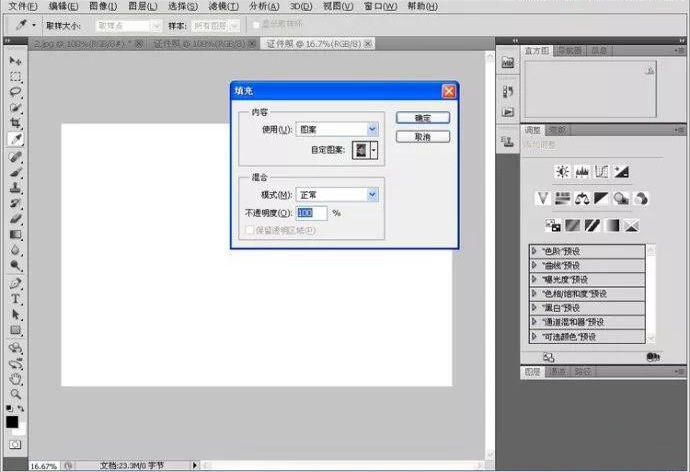
Task: Select the Horizontal Type tool
Action: (16, 298)
